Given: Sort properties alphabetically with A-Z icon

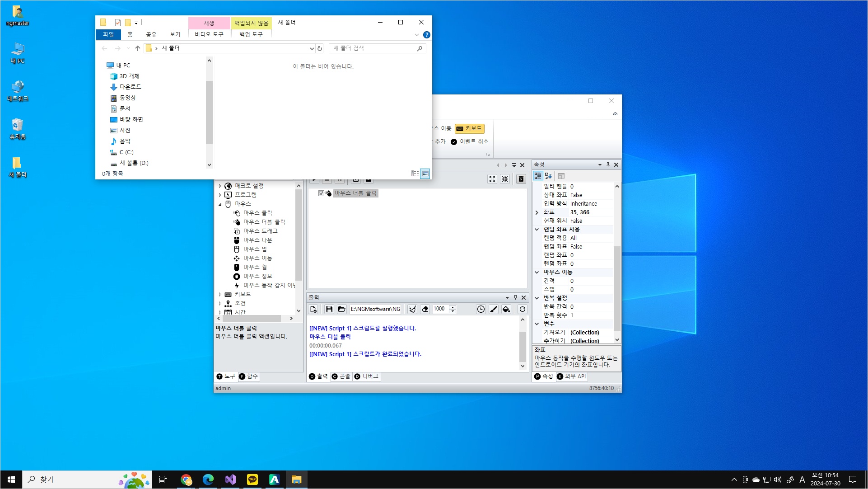Looking at the screenshot, I should 548,176.
